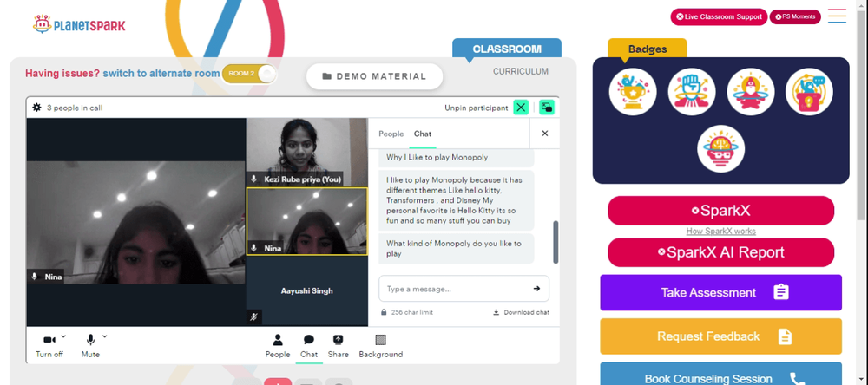Viewport: 868px width, 385px height.
Task: Click 'Why I Like to play Monopoly' message
Action: coord(457,158)
